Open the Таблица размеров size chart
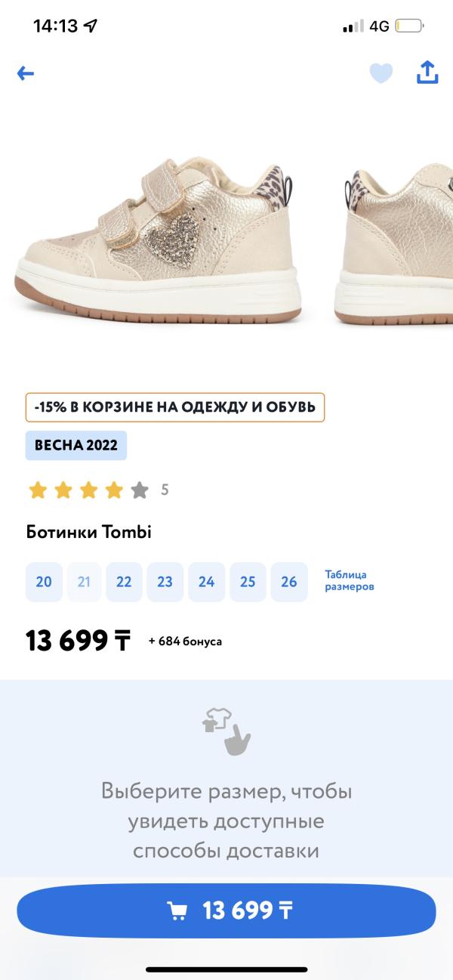 click(350, 581)
